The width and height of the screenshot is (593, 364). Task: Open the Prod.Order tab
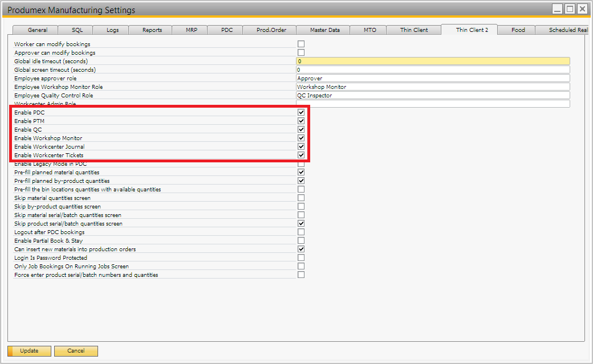click(271, 30)
